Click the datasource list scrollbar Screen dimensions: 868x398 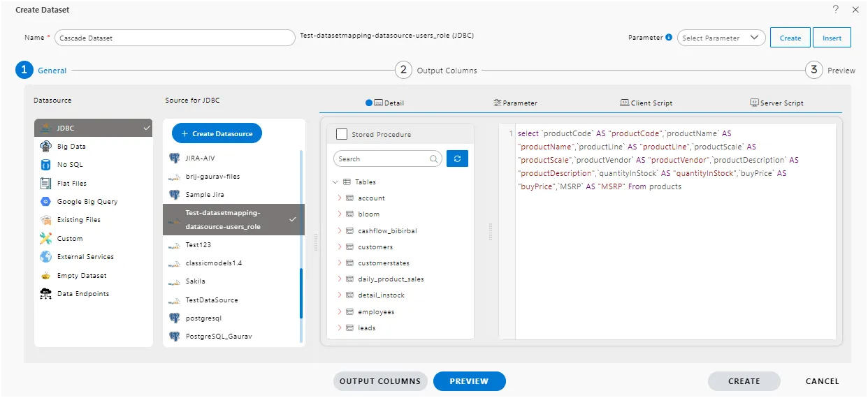302,293
